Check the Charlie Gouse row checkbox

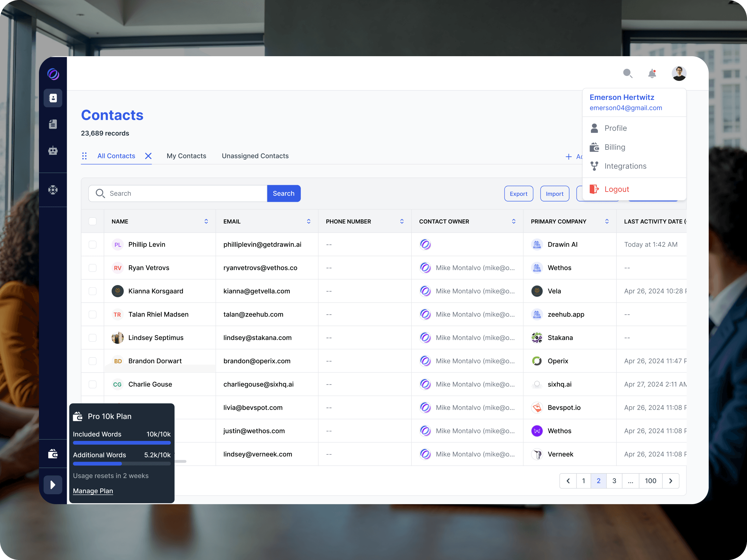(93, 384)
